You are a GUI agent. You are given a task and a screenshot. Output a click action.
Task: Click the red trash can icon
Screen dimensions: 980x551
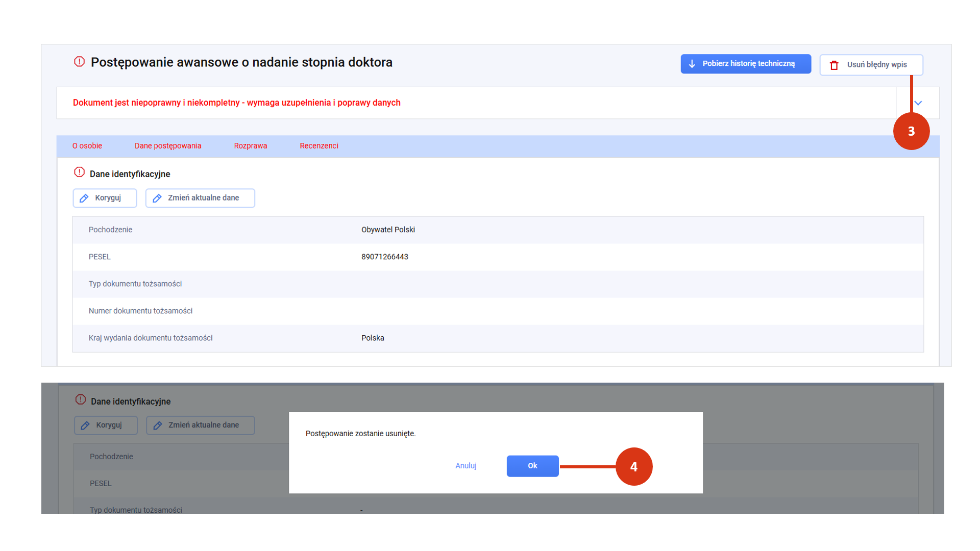[834, 65]
